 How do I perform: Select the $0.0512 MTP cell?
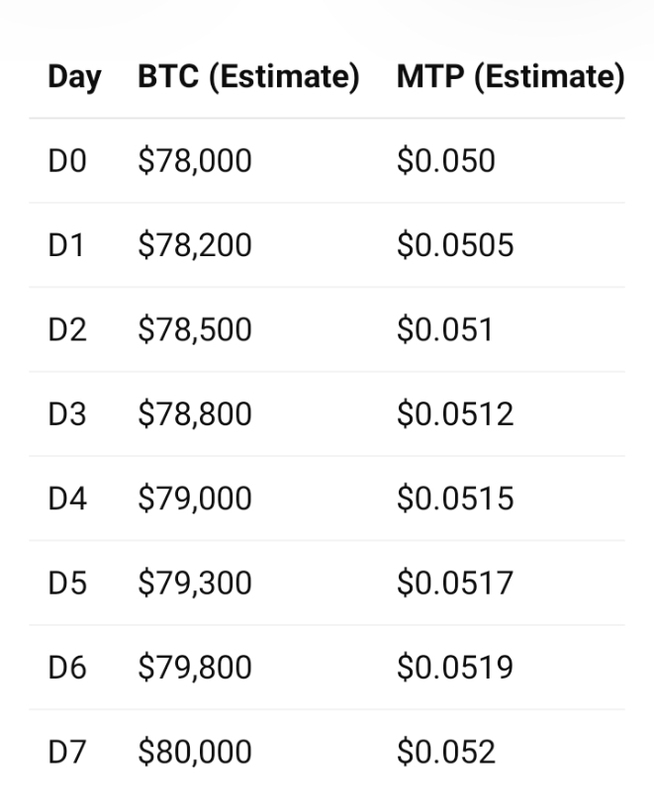click(455, 413)
